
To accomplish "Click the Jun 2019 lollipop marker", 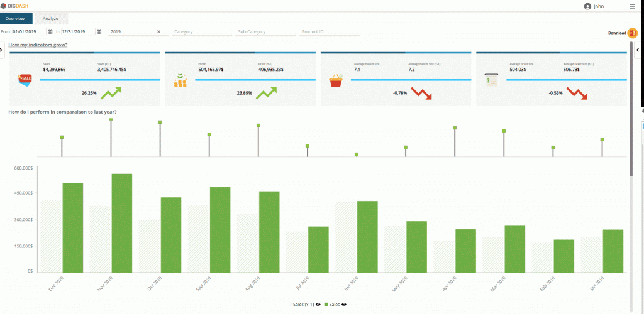I will coord(357,154).
